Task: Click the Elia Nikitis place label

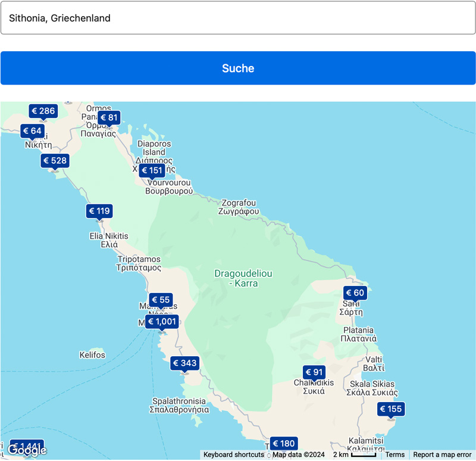Action: (109, 240)
